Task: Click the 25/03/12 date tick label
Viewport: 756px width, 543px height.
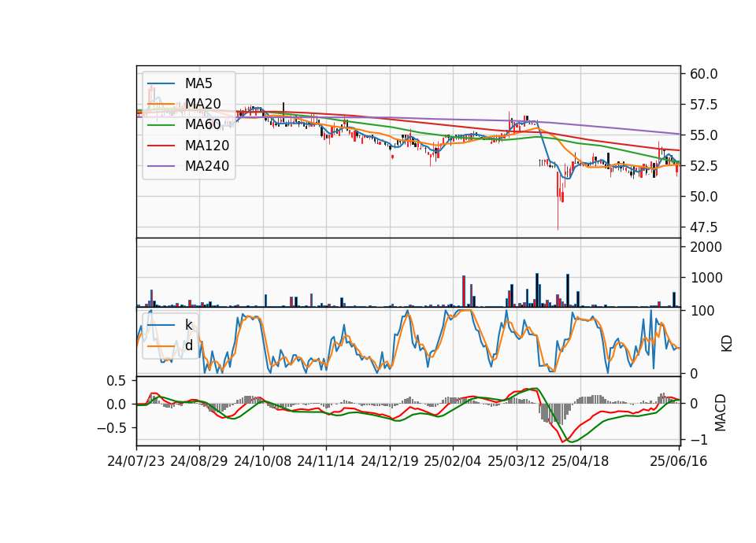Action: [x=517, y=461]
